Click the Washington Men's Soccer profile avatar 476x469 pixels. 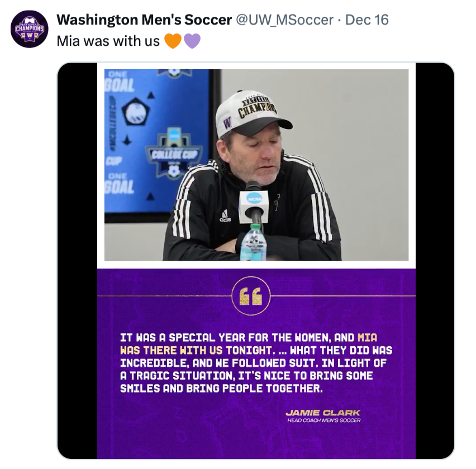tap(29, 29)
